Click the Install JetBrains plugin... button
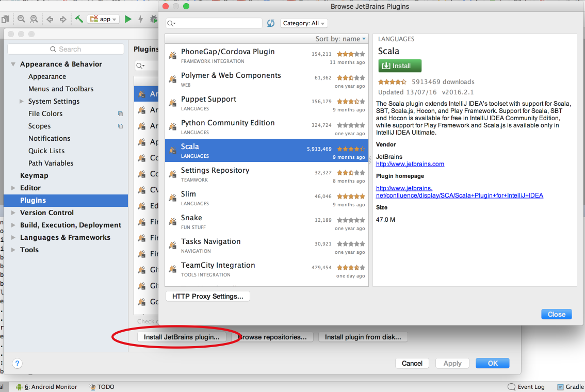Viewport: 585px width, 392px height. pos(182,337)
